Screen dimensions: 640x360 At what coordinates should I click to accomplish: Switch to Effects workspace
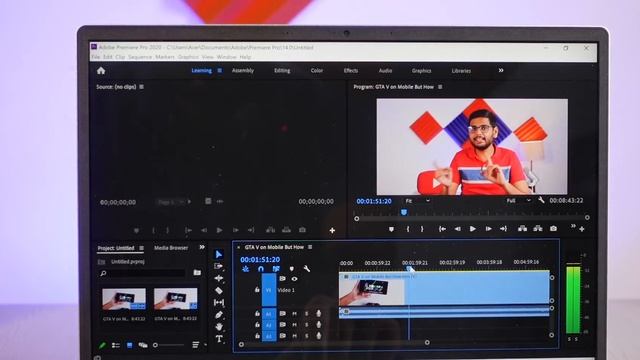tap(351, 70)
